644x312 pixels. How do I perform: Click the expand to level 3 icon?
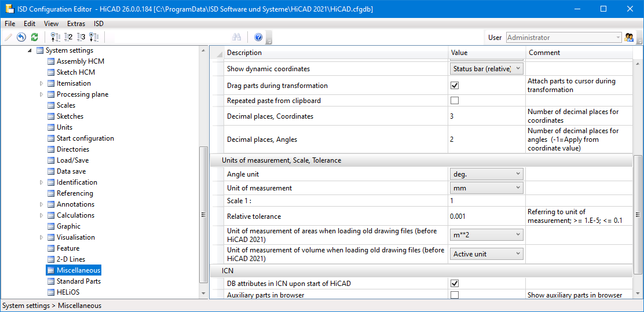pyautogui.click(x=81, y=37)
